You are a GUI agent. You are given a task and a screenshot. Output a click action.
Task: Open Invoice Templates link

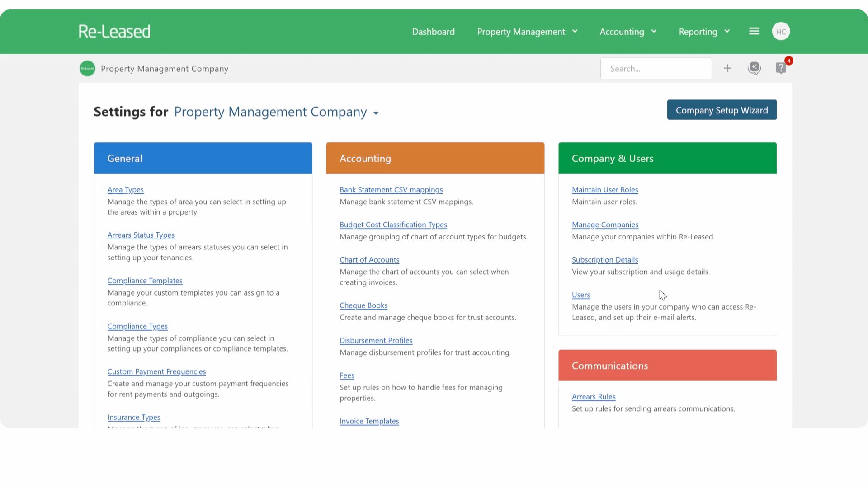369,421
